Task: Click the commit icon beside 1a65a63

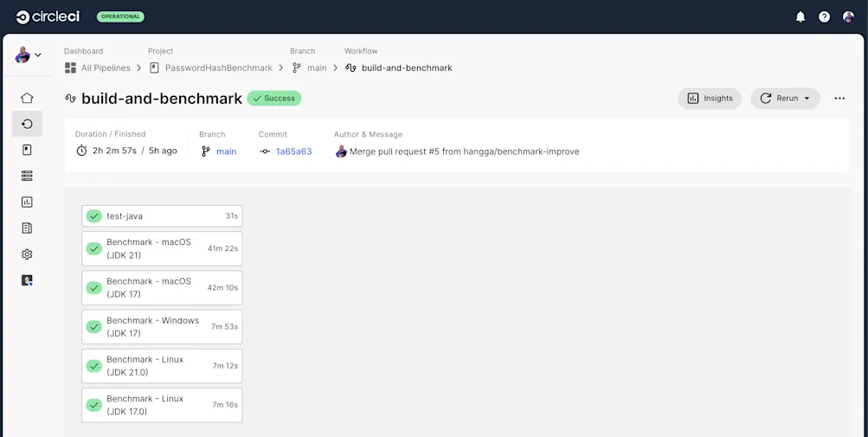Action: click(x=265, y=151)
